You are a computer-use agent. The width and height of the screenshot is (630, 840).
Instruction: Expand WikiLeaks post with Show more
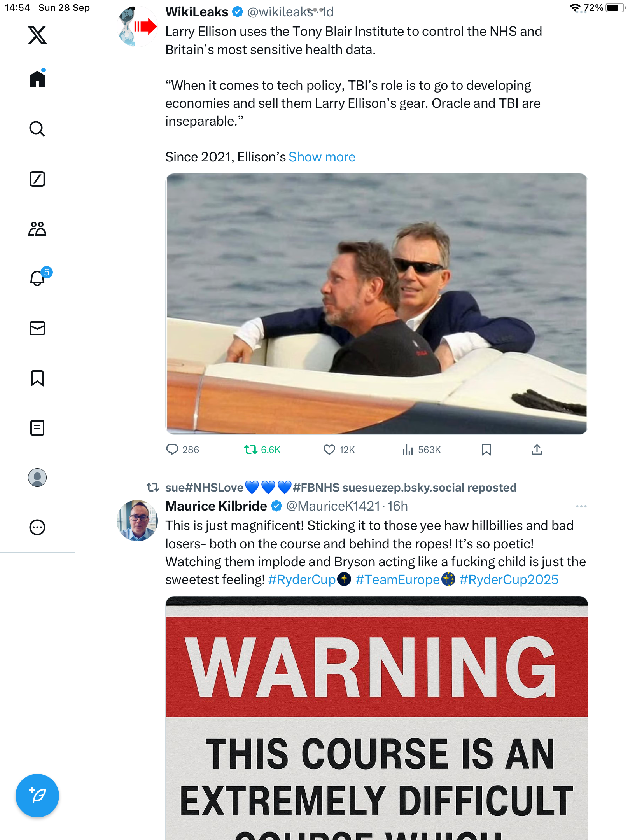(x=322, y=157)
